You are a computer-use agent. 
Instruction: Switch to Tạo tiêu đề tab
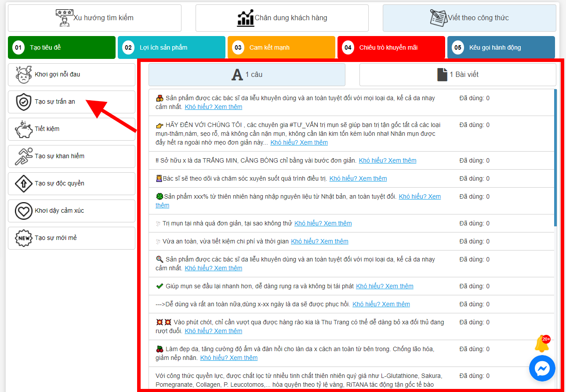point(62,47)
